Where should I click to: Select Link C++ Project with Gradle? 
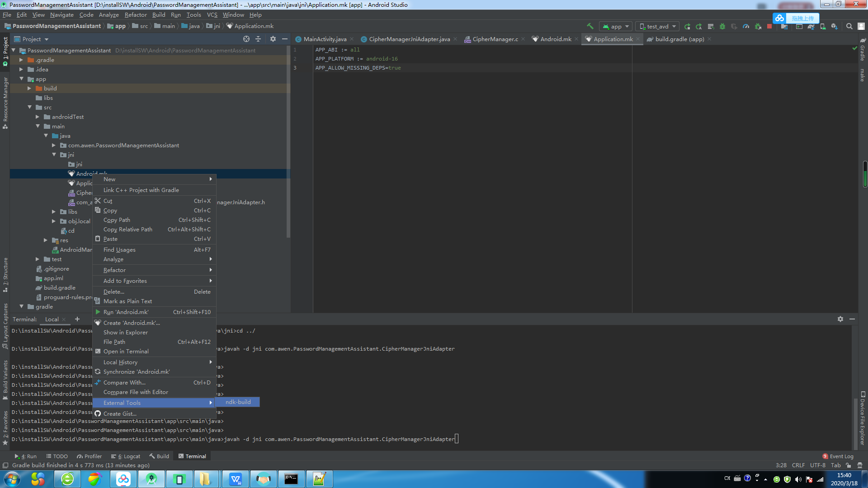click(154, 190)
